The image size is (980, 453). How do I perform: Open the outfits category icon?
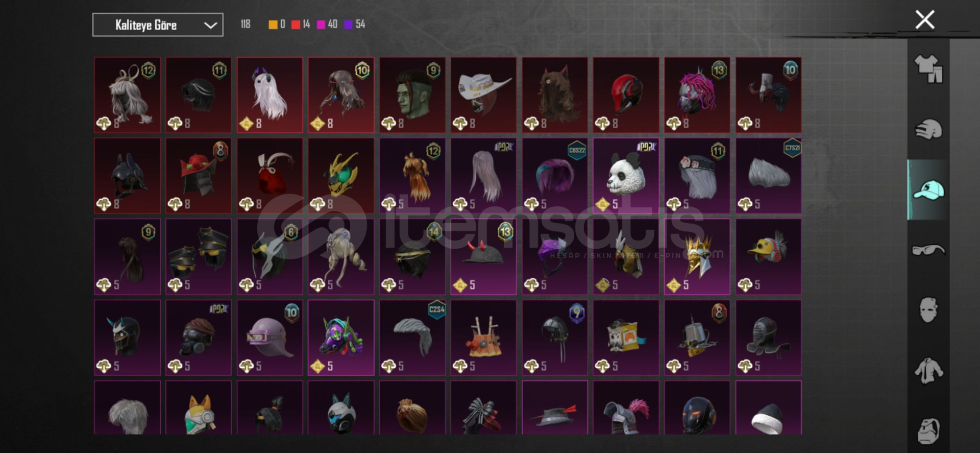pos(928,69)
